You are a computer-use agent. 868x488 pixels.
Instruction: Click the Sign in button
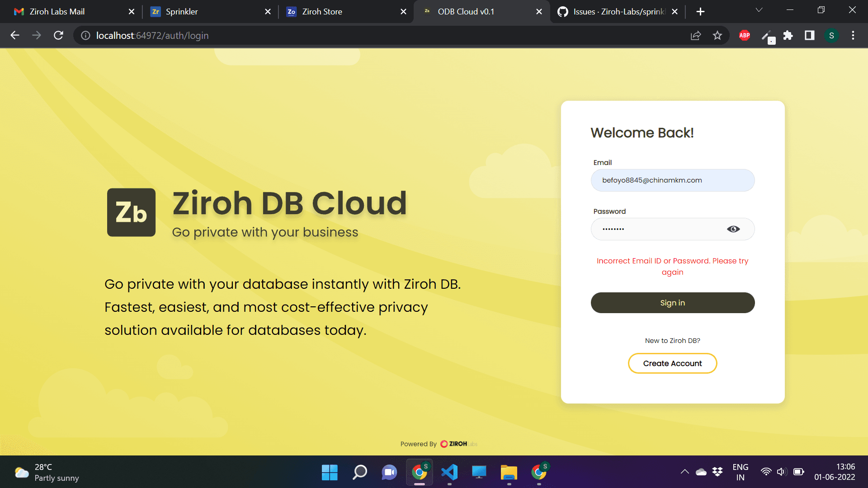click(673, 303)
